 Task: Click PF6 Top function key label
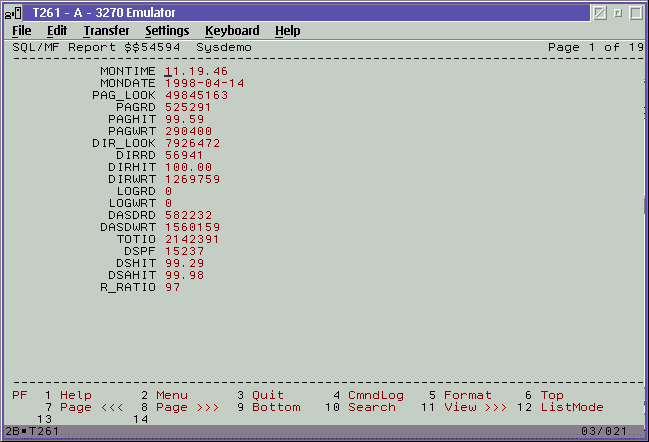pyautogui.click(x=552, y=395)
